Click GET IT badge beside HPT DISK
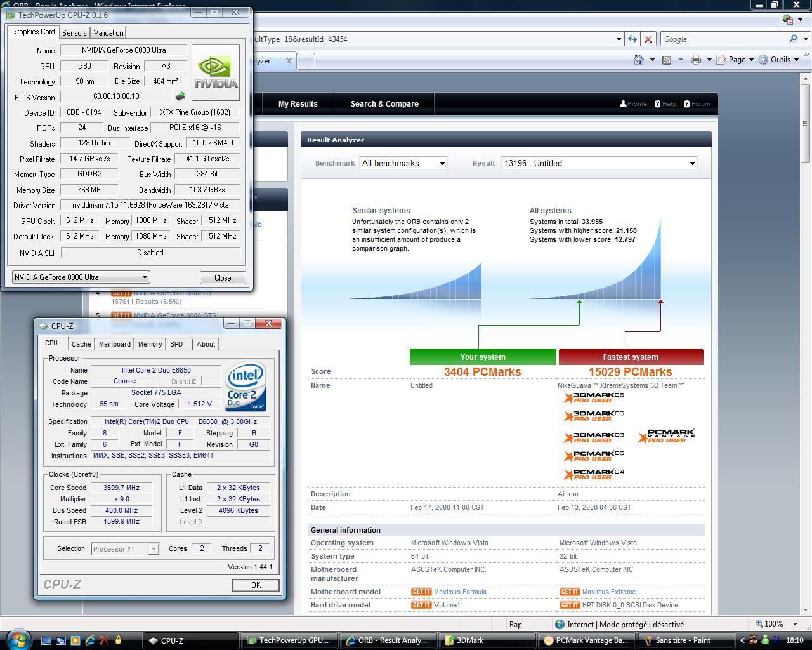The height and width of the screenshot is (650, 812). tap(570, 605)
